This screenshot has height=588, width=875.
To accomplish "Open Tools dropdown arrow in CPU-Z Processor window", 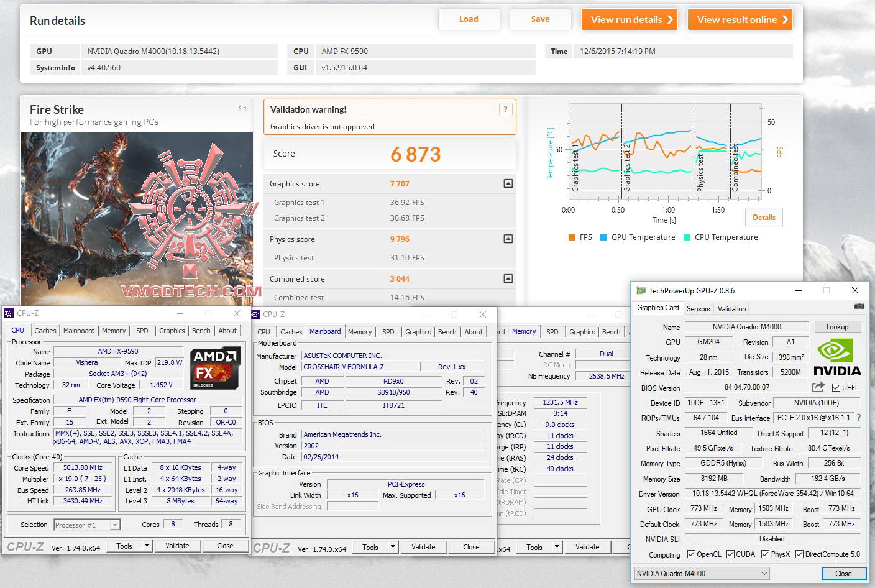I will 147,546.
